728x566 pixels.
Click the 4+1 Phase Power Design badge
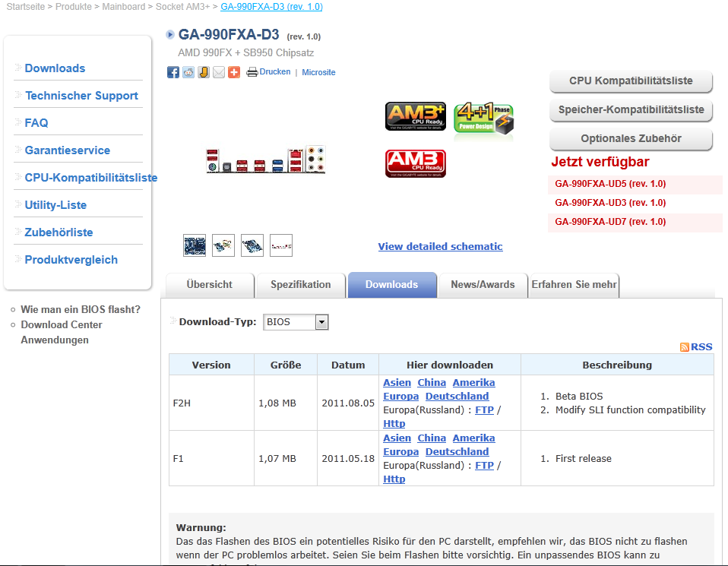pos(484,118)
